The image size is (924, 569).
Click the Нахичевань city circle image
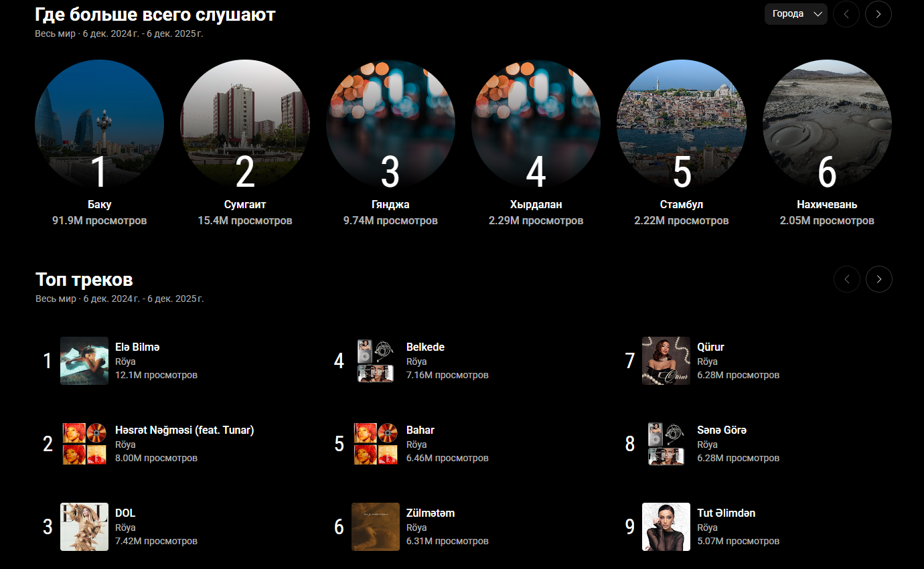point(827,124)
